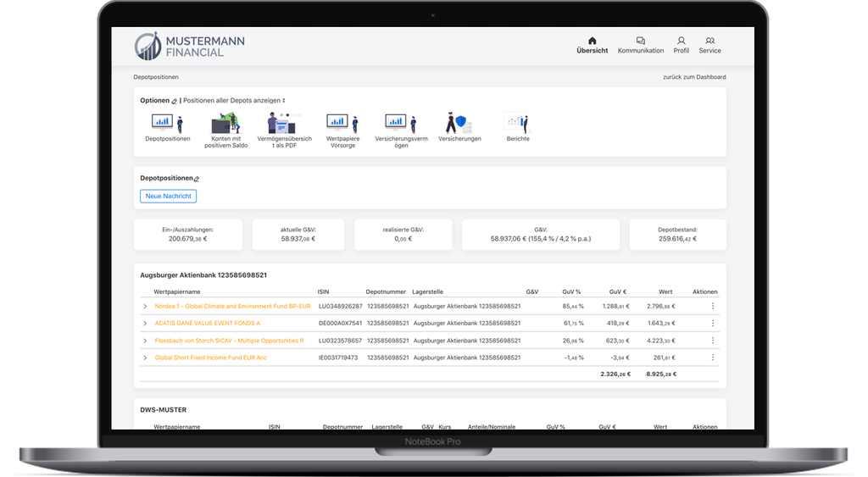Image resolution: width=868 pixels, height=477 pixels.
Task: Open Nordea 1 Global Climate fund link
Action: click(x=232, y=306)
